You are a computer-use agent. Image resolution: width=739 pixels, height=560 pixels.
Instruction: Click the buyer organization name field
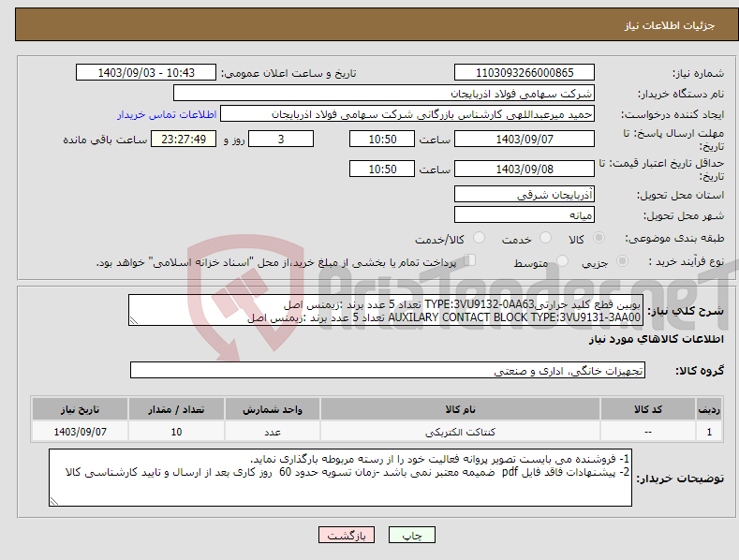coord(384,93)
